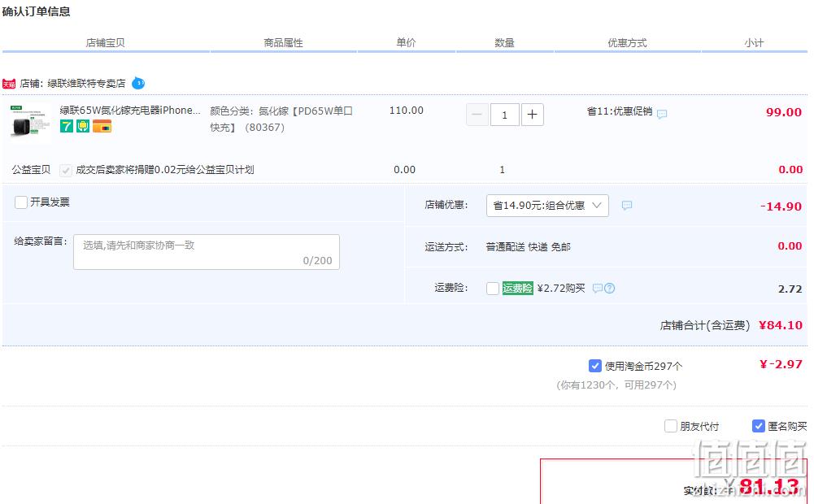Click the ¥2.72购买 insurance price text
814x504 pixels.
(561, 288)
